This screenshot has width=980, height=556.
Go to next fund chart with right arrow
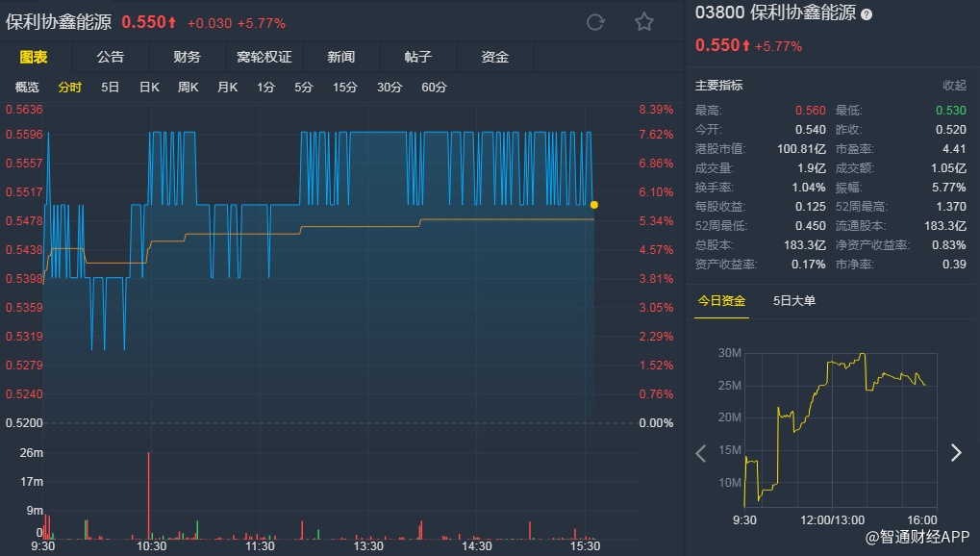click(956, 452)
